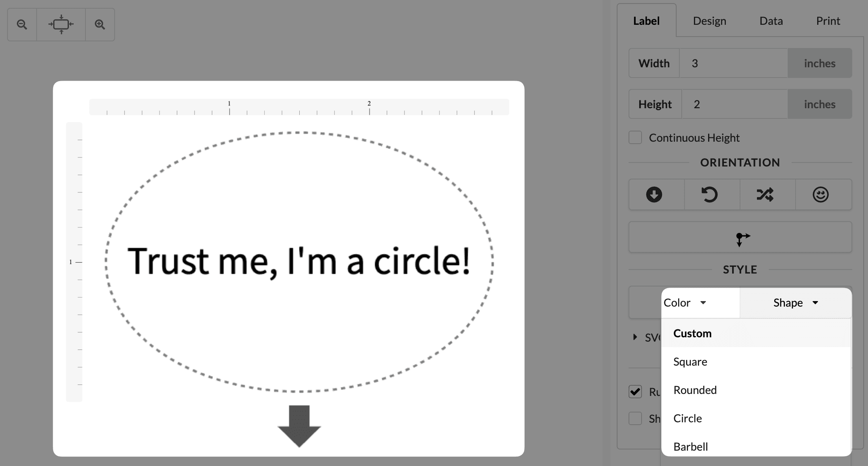Screen dimensions: 868x466
Task: Click the fit-to-view icon
Action: click(61, 24)
